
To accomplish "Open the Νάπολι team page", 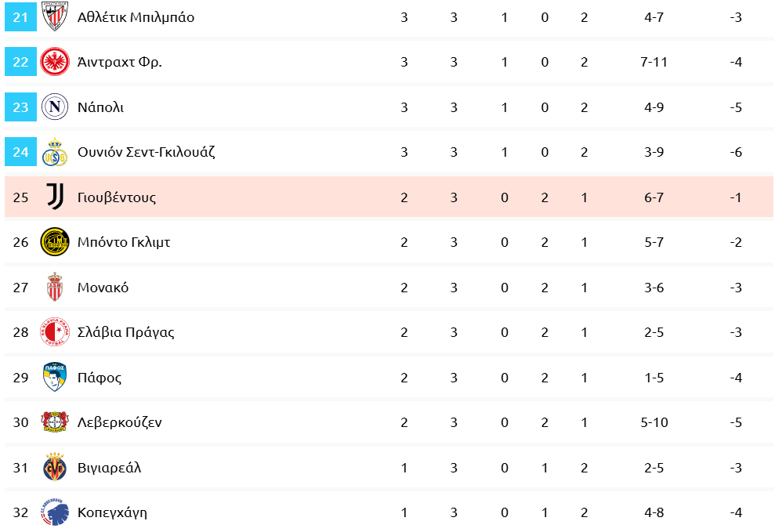I will pyautogui.click(x=100, y=107).
